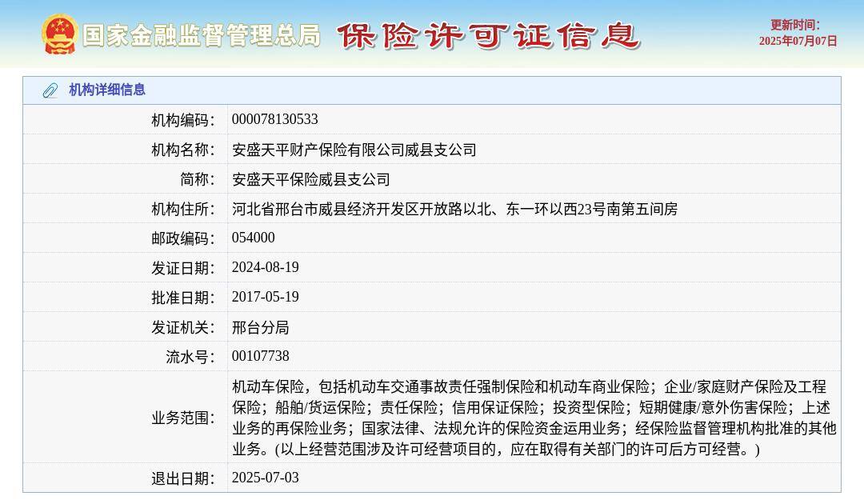This screenshot has width=864, height=504.
Task: Click the update date 2025年07月07日
Action: [798, 41]
